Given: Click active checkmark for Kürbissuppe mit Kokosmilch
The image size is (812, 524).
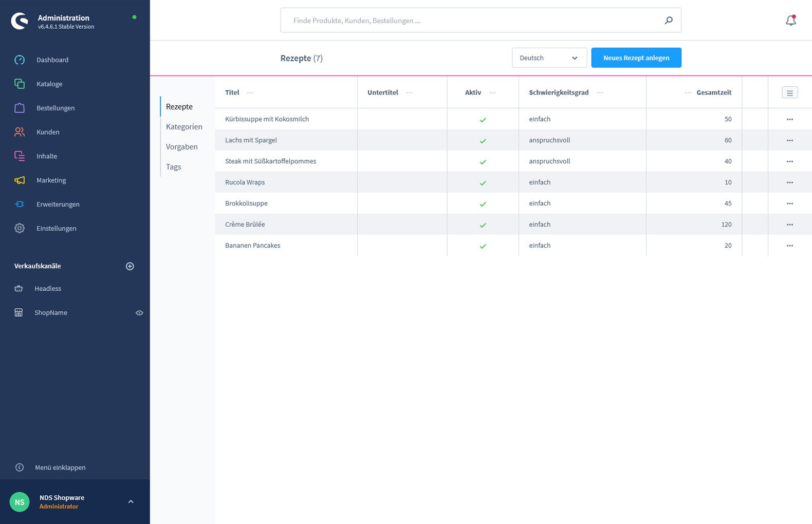Looking at the screenshot, I should [x=483, y=120].
